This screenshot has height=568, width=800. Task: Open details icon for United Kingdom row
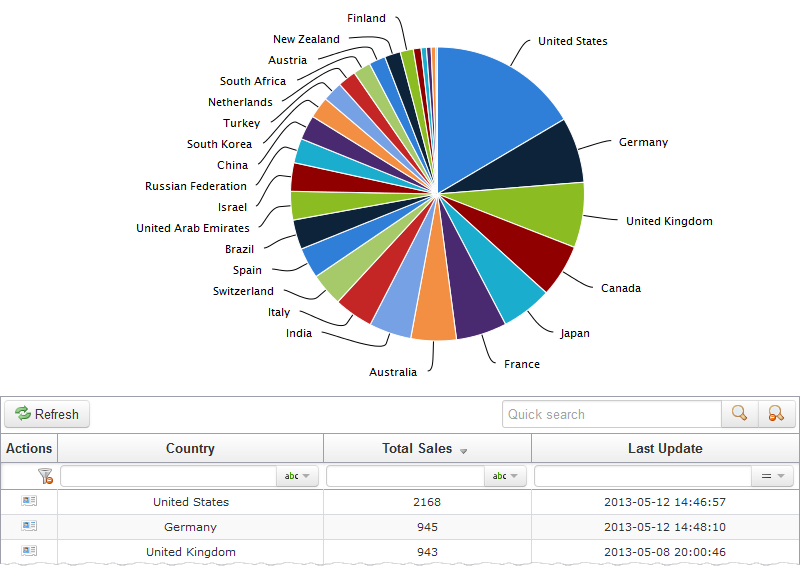click(x=29, y=551)
